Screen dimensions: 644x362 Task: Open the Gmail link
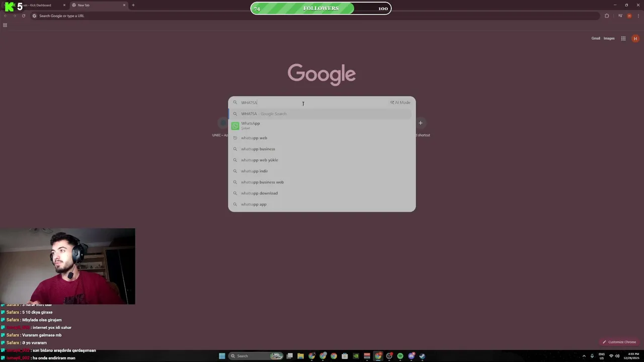point(596,38)
